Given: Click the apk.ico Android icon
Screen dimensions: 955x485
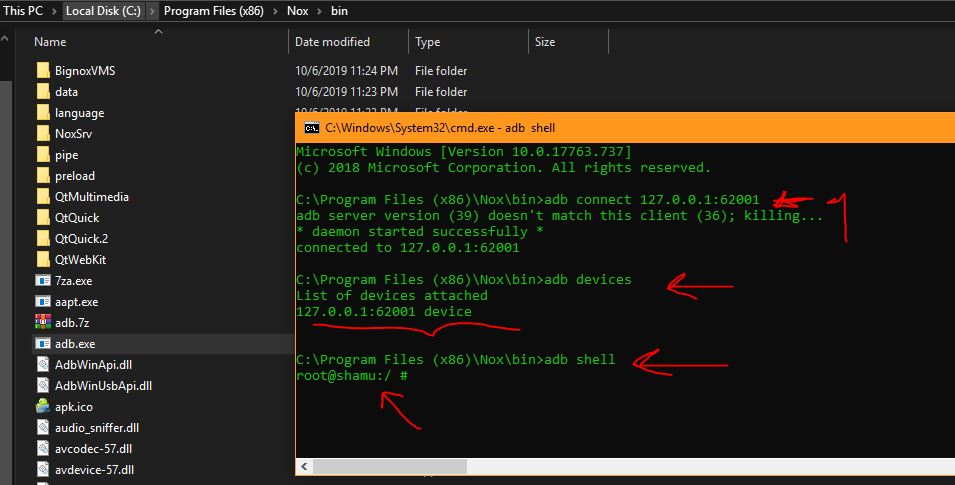Looking at the screenshot, I should click(43, 406).
